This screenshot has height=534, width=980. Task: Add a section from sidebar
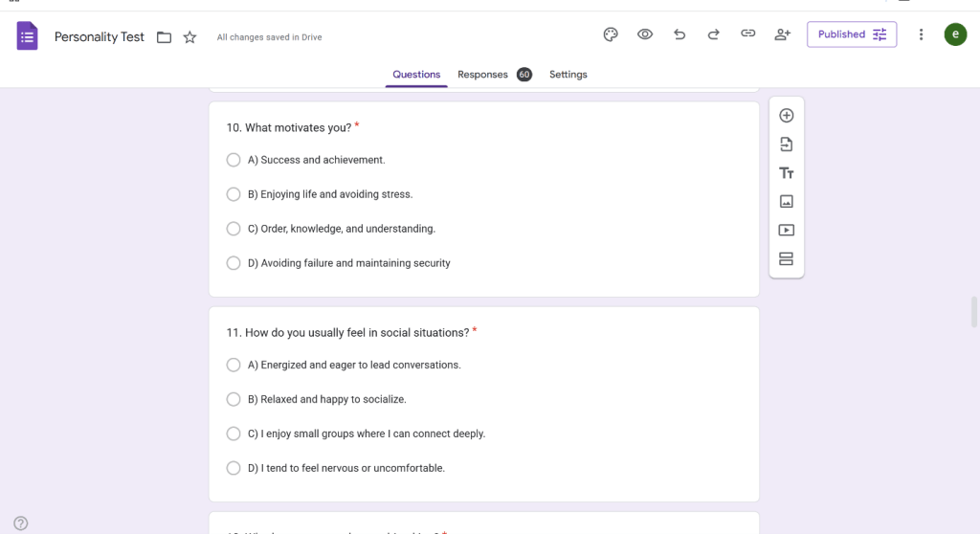(x=787, y=259)
